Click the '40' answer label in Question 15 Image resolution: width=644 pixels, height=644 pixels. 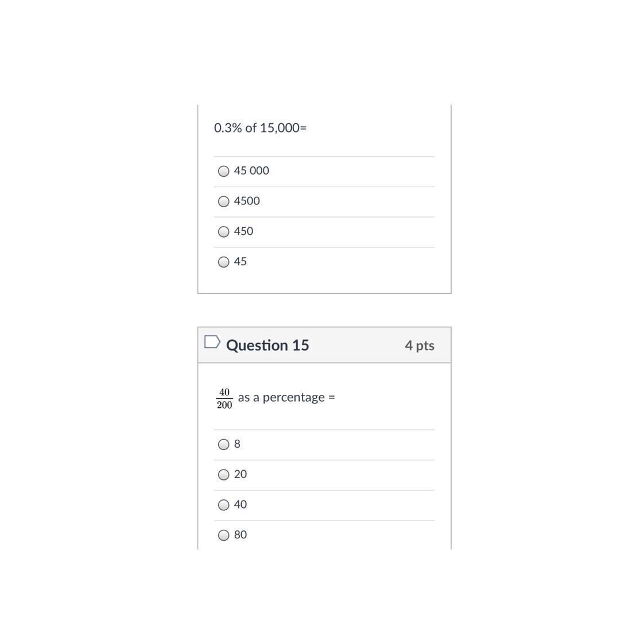coord(240,505)
